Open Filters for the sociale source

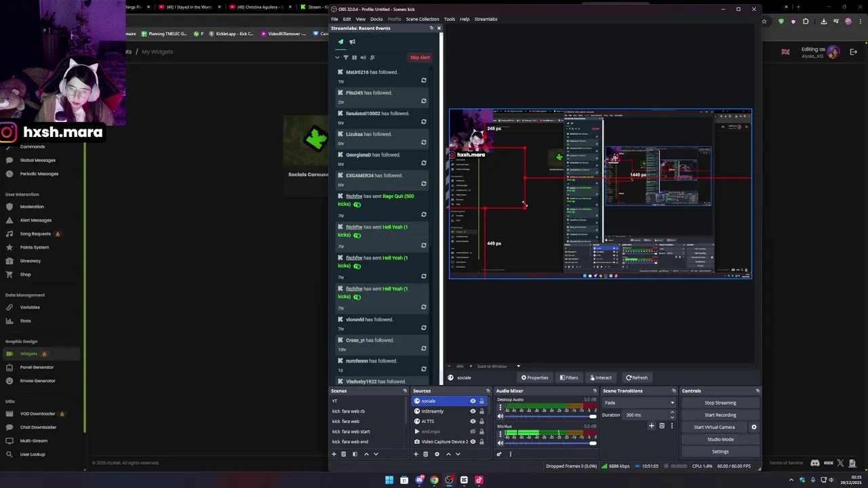point(568,378)
